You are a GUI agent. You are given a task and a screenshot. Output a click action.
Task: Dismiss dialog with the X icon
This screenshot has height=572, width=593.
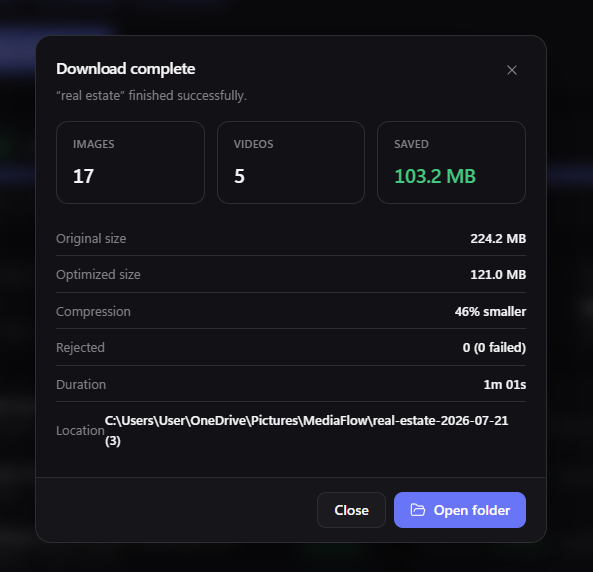pyautogui.click(x=512, y=70)
